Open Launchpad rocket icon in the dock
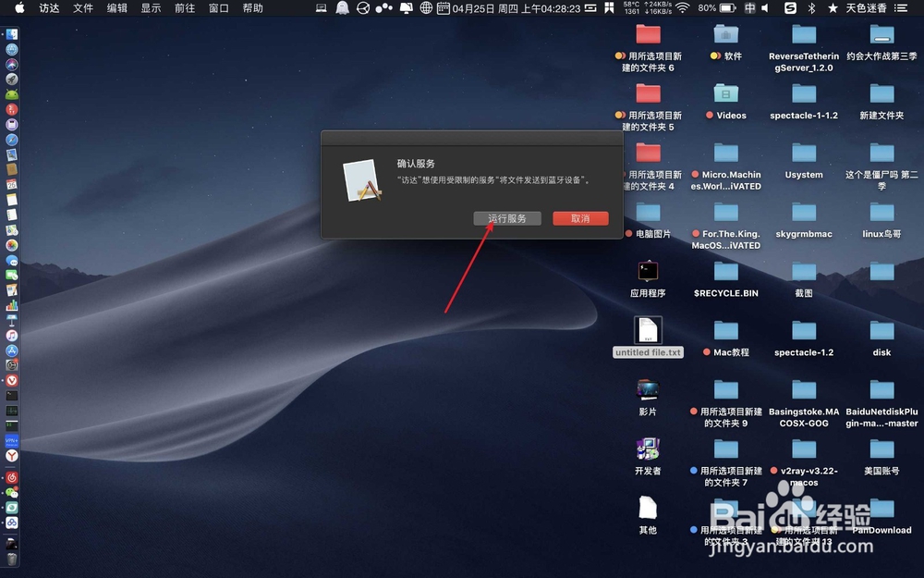This screenshot has width=924, height=578. (12, 79)
